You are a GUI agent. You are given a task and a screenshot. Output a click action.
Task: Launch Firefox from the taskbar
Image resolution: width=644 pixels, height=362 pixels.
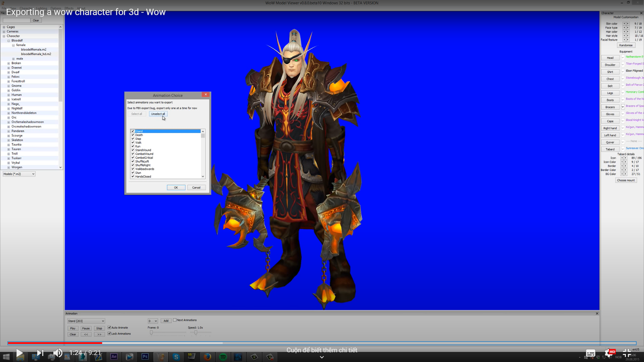click(207, 357)
